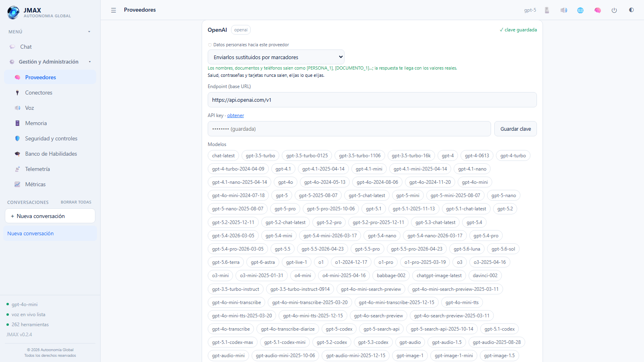Click the graduation cap icon for Banco de Habilidades
Screen dimensions: 644x362
pos(17,154)
